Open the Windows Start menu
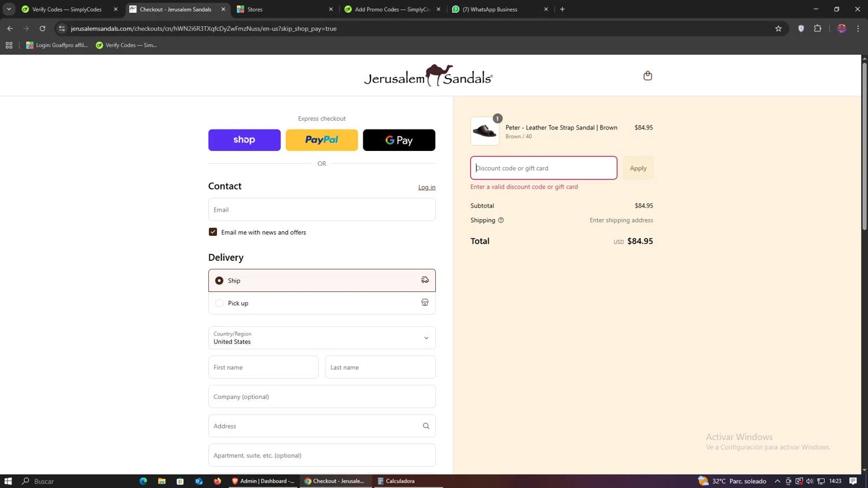Viewport: 868px width, 488px height. pos(8,481)
